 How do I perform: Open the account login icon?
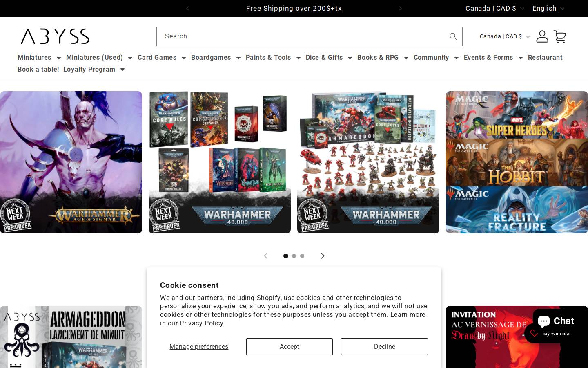click(542, 36)
